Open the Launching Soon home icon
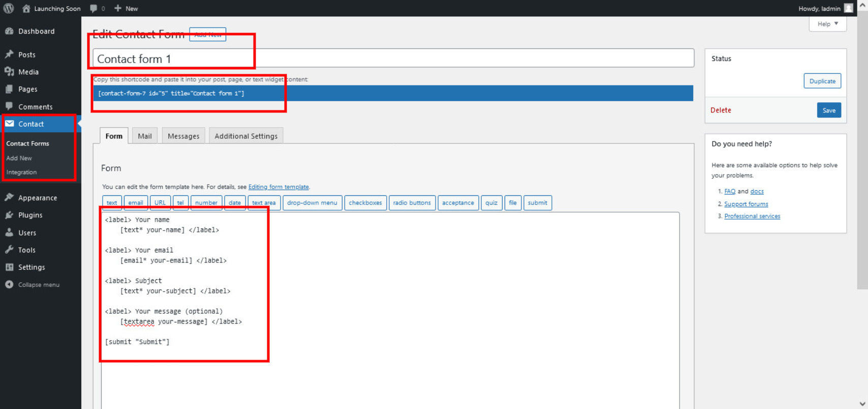This screenshot has height=409, width=868. point(26,8)
